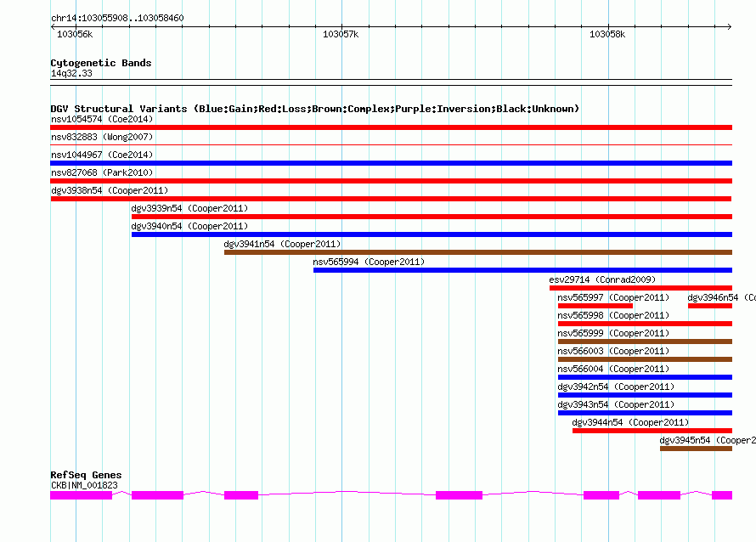
Task: Select the red bar under dgv3939n54
Action: click(x=432, y=217)
